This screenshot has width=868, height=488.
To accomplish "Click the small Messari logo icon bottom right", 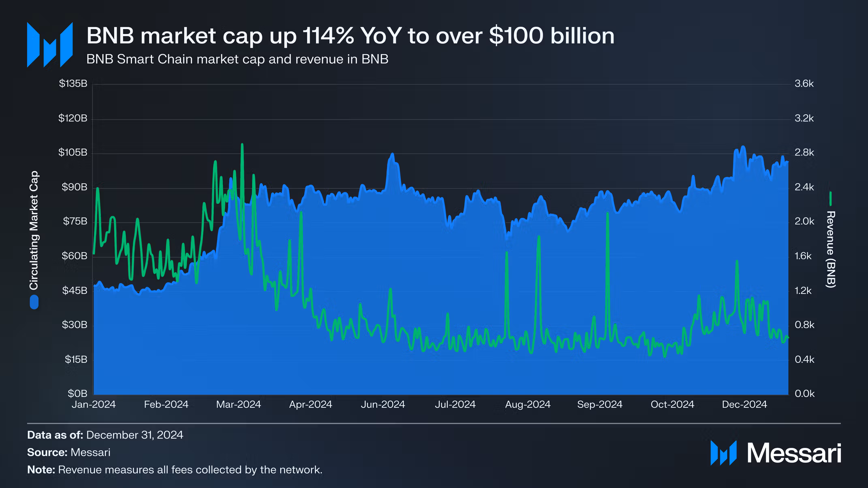I will [x=723, y=453].
